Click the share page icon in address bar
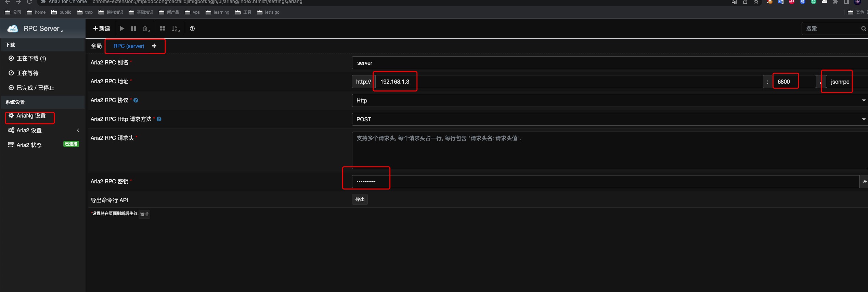Image resolution: width=868 pixels, height=292 pixels. tap(745, 2)
